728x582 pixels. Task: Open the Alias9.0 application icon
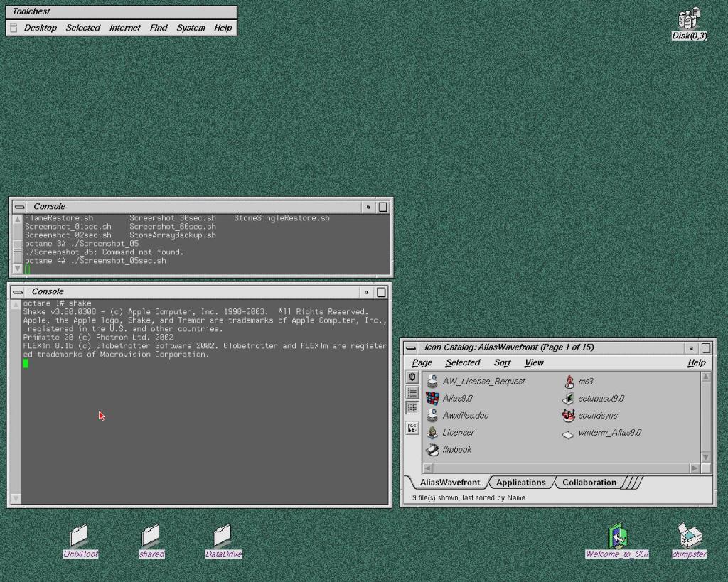coord(432,399)
